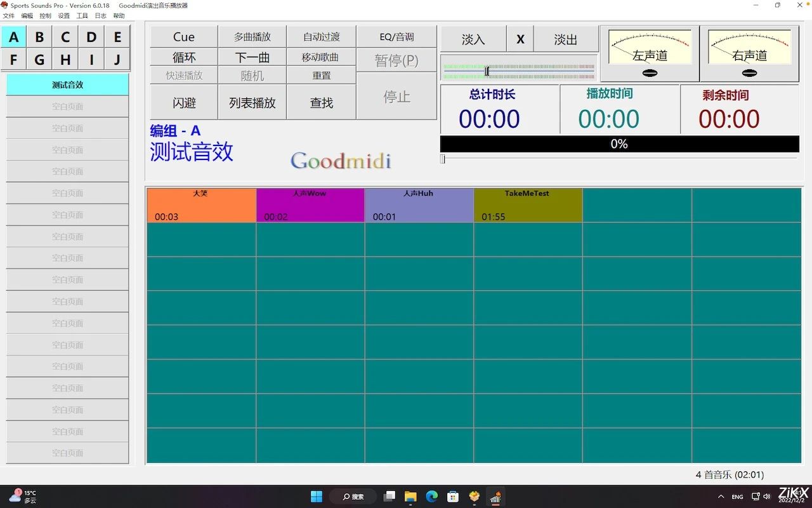Toggle 循环 loop playback

click(x=183, y=57)
